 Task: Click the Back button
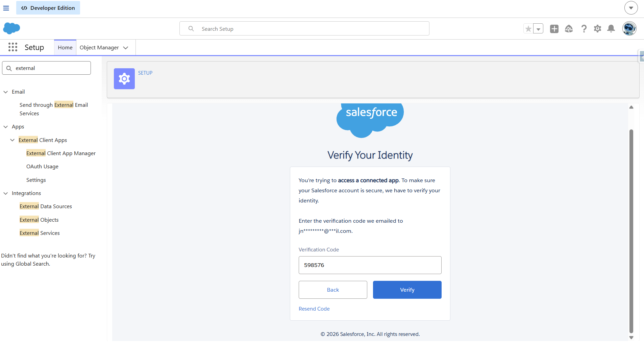click(333, 290)
